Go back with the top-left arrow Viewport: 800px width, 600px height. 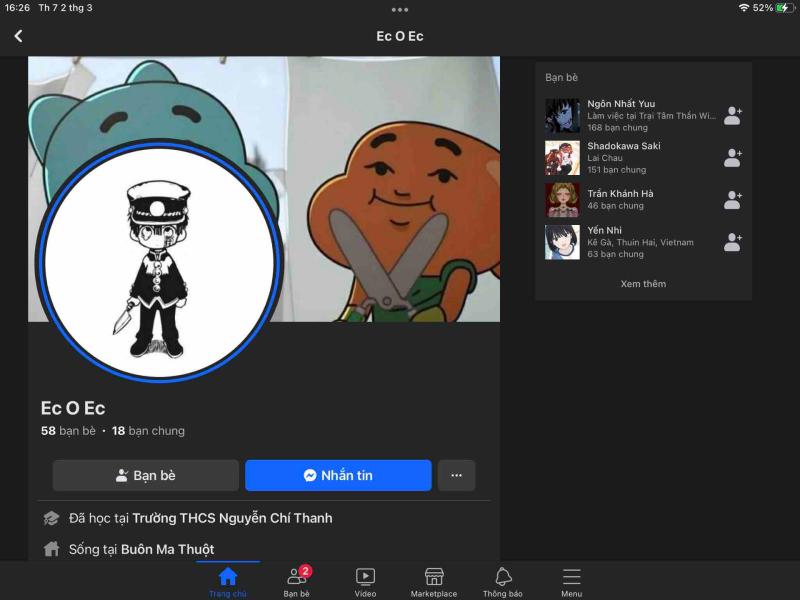click(x=18, y=36)
